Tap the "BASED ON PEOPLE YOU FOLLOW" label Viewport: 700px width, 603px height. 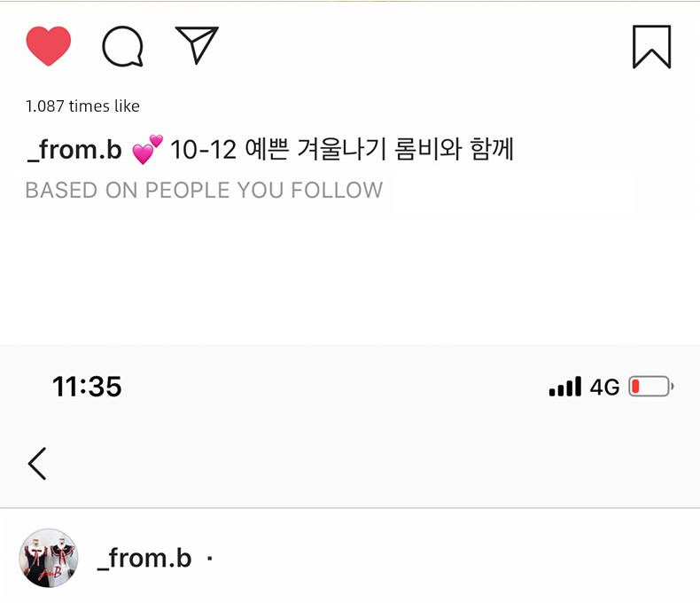coord(204,191)
